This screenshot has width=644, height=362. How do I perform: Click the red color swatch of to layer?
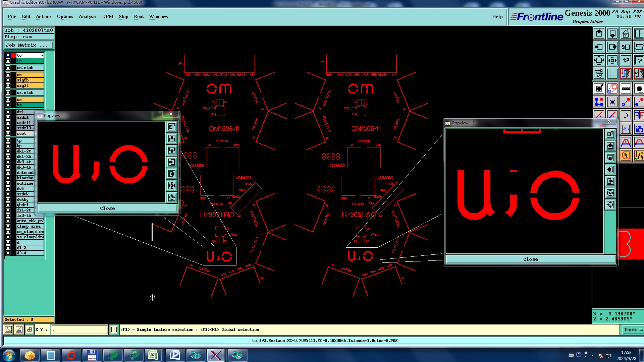13,55
